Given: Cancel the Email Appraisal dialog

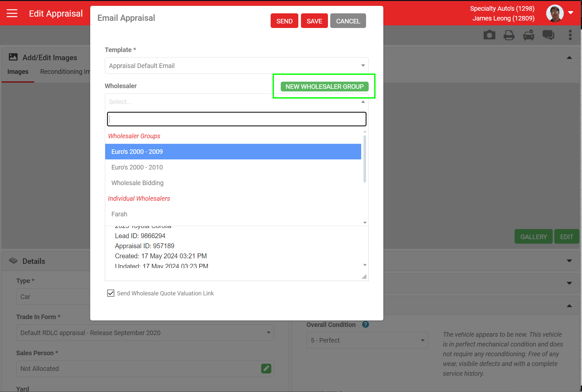Looking at the screenshot, I should coord(348,21).
